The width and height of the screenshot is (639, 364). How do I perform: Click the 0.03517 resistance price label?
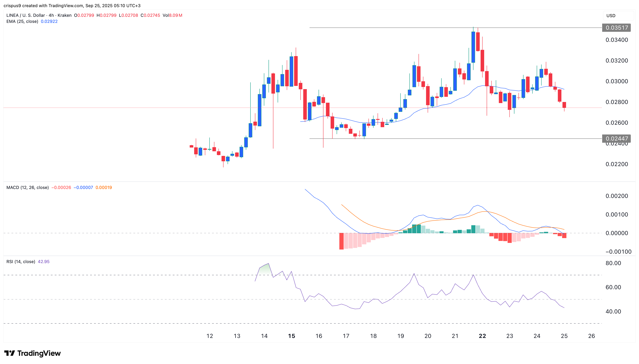coord(616,28)
